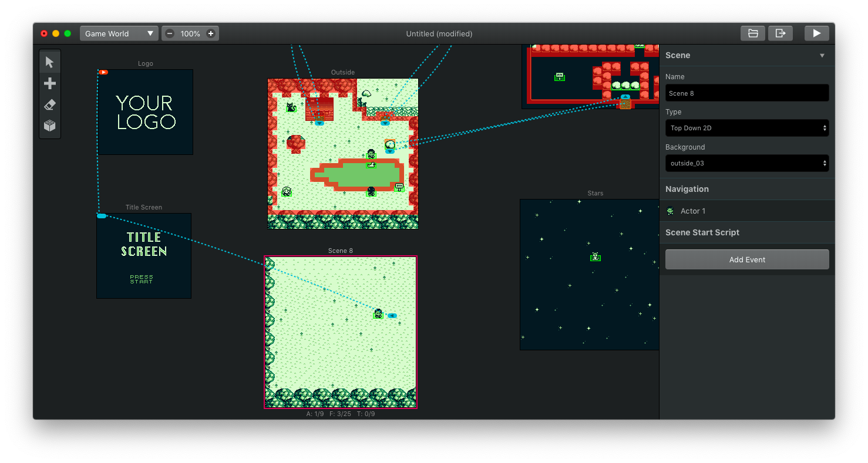
Task: Zoom in with the plus button
Action: [x=211, y=33]
